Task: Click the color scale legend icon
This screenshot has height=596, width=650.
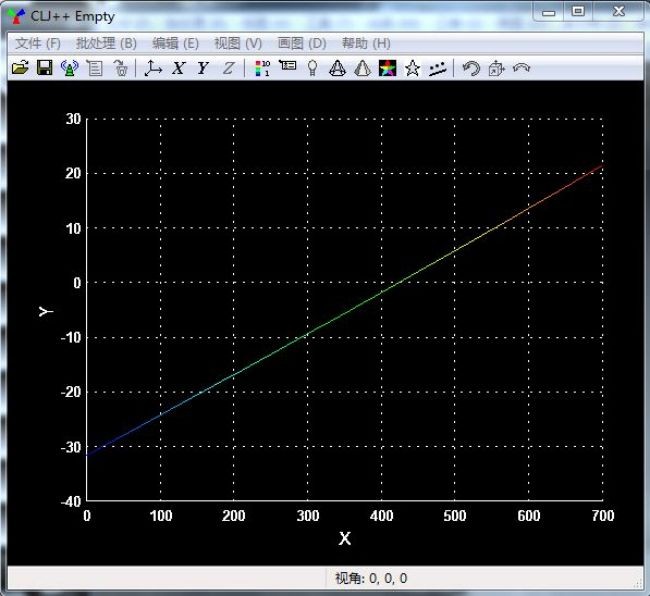Action: pyautogui.click(x=262, y=68)
